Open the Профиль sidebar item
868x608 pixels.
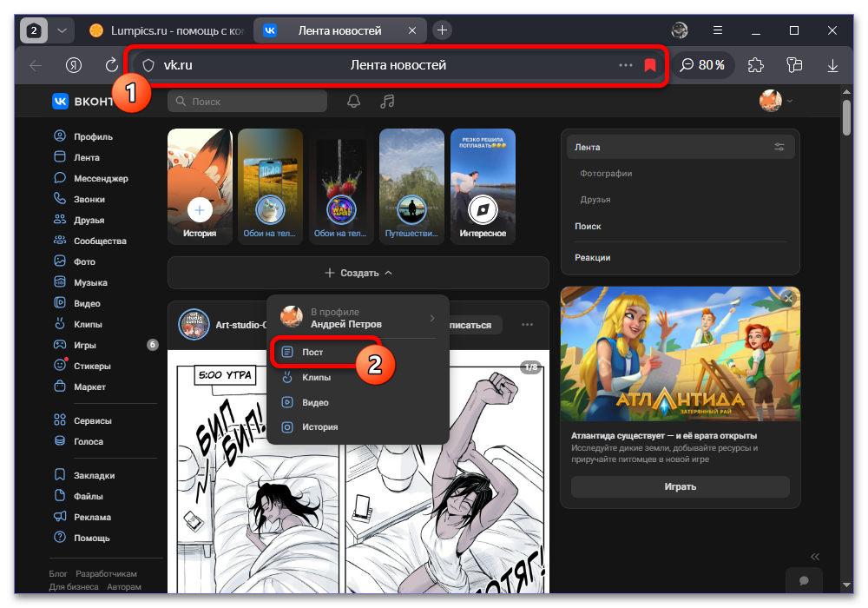83,136
